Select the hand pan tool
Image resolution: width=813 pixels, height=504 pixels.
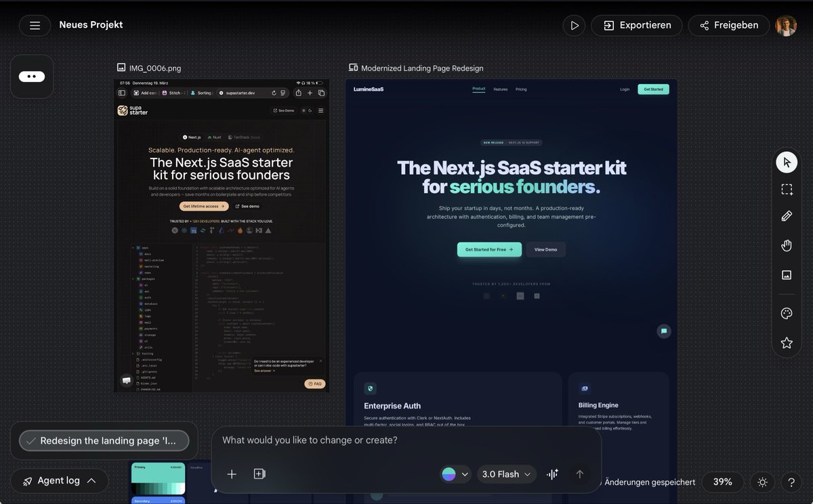pyautogui.click(x=787, y=245)
